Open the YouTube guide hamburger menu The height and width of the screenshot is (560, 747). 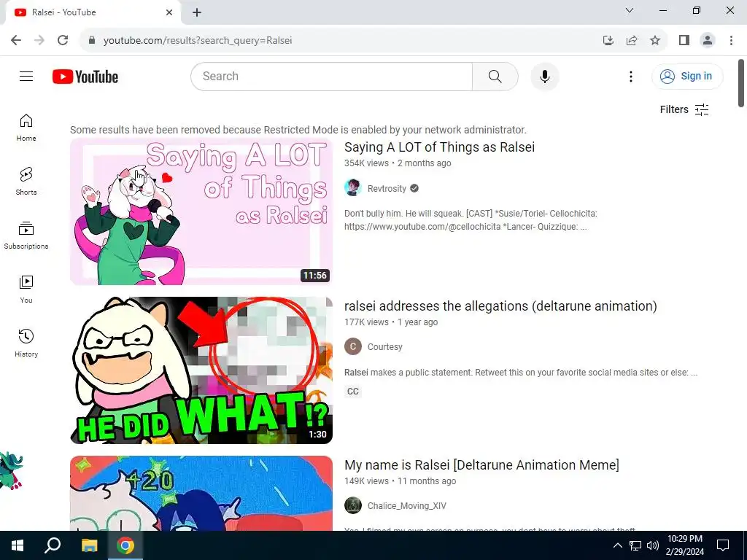point(26,76)
